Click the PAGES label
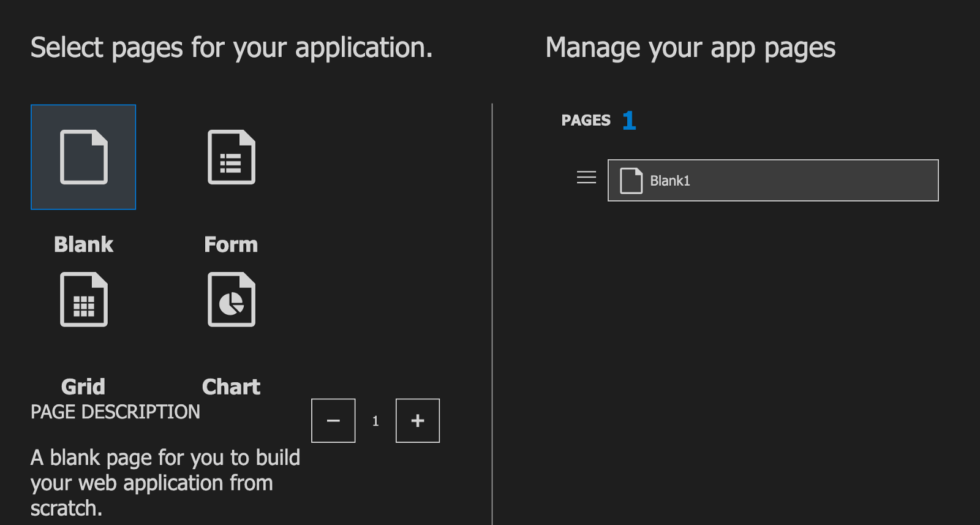Viewport: 980px width, 525px height. (586, 120)
